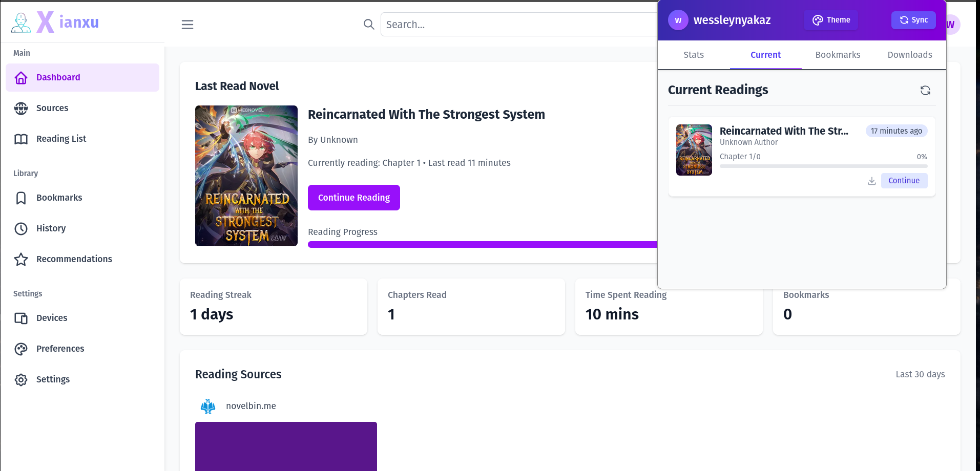Open Sources in the sidebar
This screenshot has height=471, width=980.
tap(82, 108)
